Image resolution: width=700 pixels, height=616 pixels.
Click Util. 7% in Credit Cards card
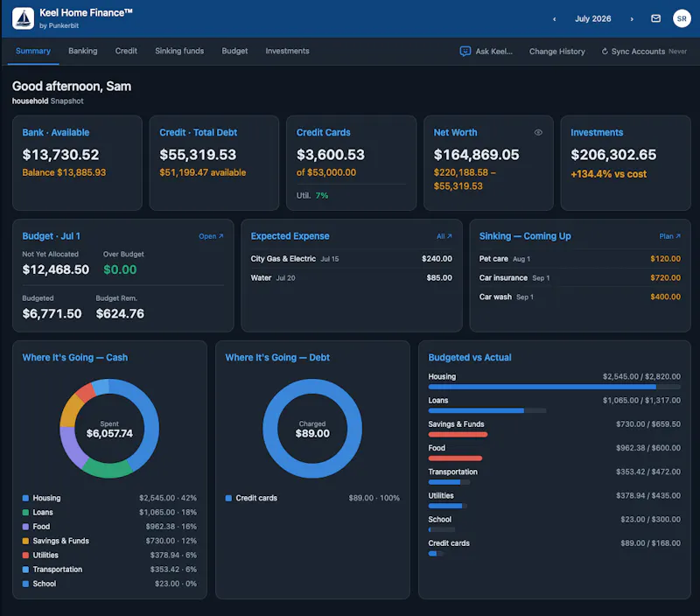tap(312, 195)
